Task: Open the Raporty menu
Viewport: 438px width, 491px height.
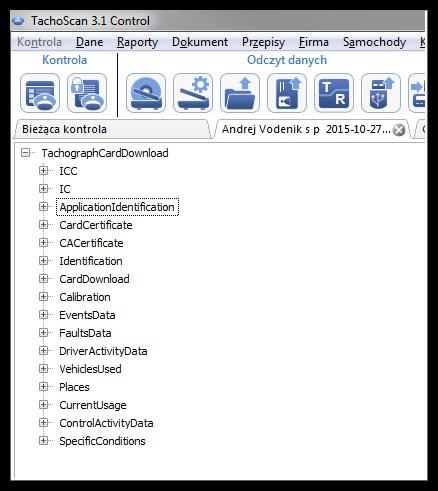Action: [x=137, y=42]
